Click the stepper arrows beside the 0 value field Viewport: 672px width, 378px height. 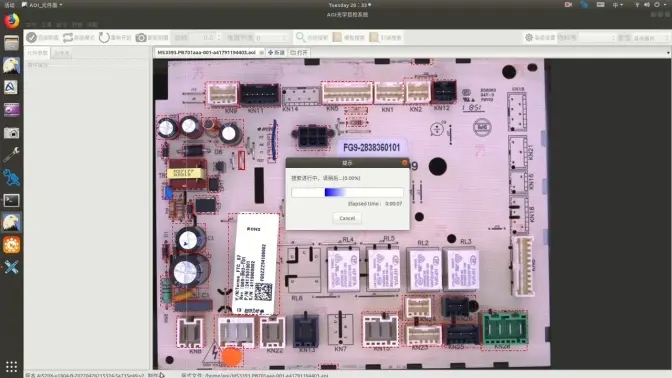[284, 38]
